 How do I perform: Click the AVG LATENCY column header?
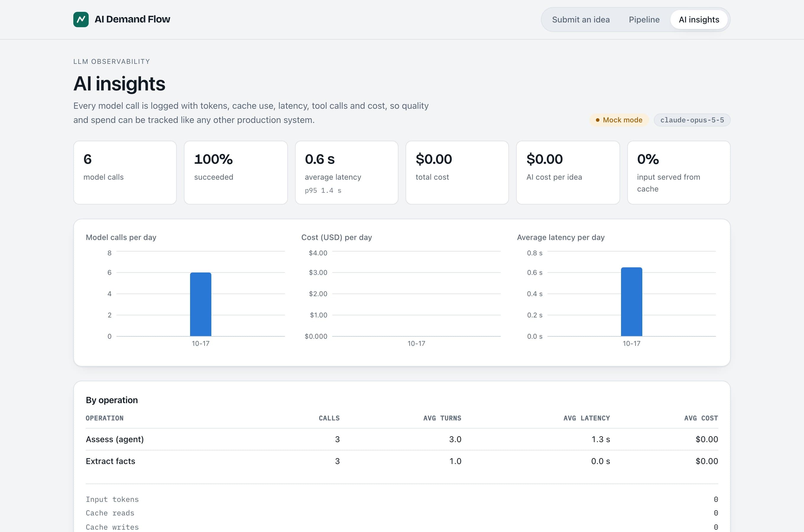[x=586, y=418]
